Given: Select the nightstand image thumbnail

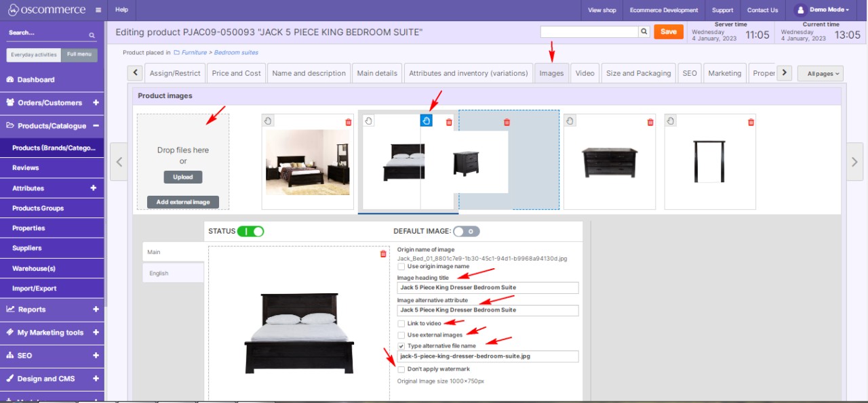Looking at the screenshot, I should pyautogui.click(x=465, y=163).
